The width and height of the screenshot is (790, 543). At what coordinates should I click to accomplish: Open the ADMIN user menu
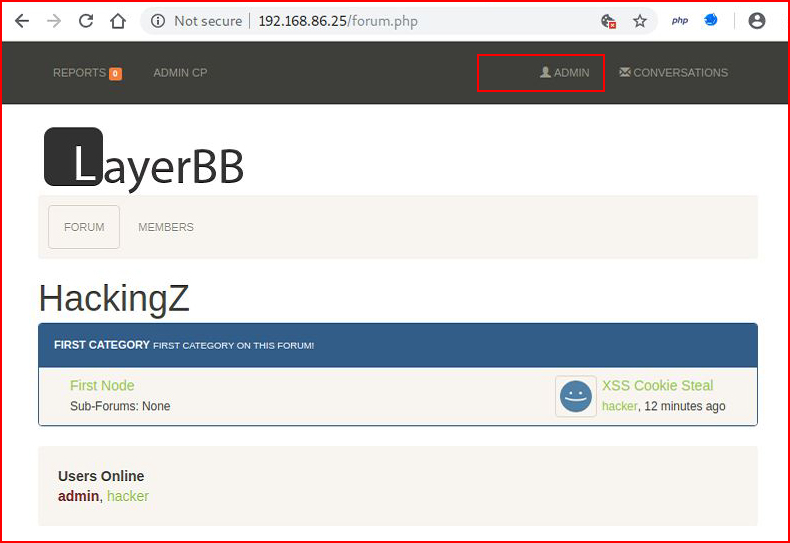(x=564, y=73)
